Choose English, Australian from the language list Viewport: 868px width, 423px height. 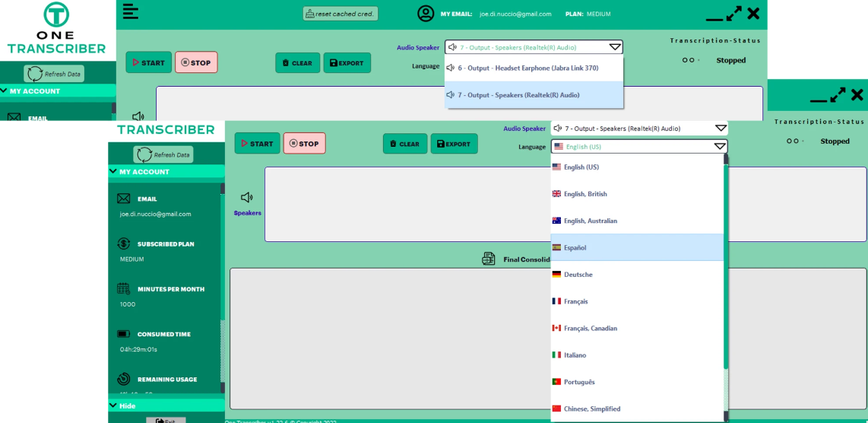click(x=637, y=221)
